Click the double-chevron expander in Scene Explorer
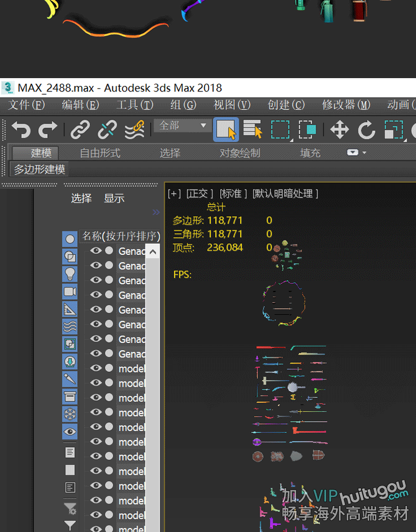The width and height of the screenshot is (416, 532). tap(156, 212)
